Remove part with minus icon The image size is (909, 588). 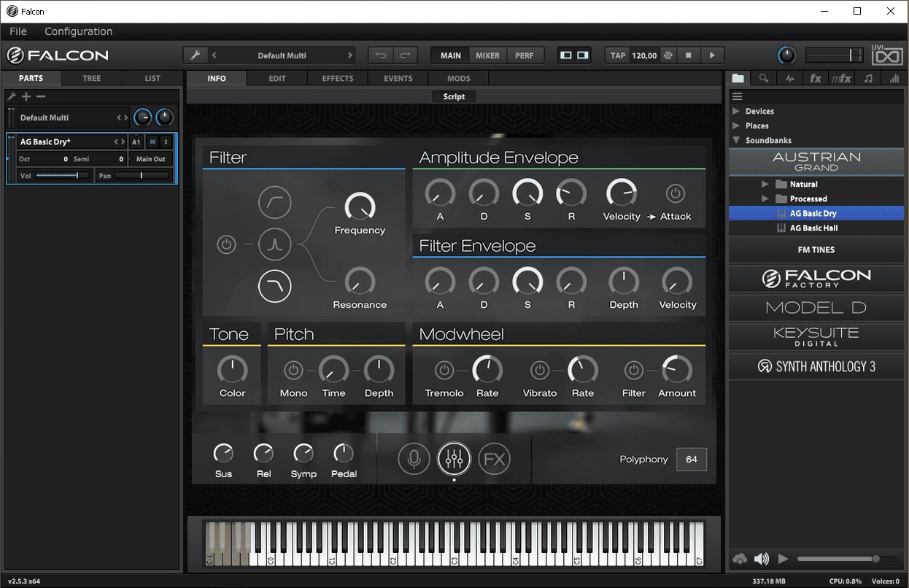coord(41,96)
